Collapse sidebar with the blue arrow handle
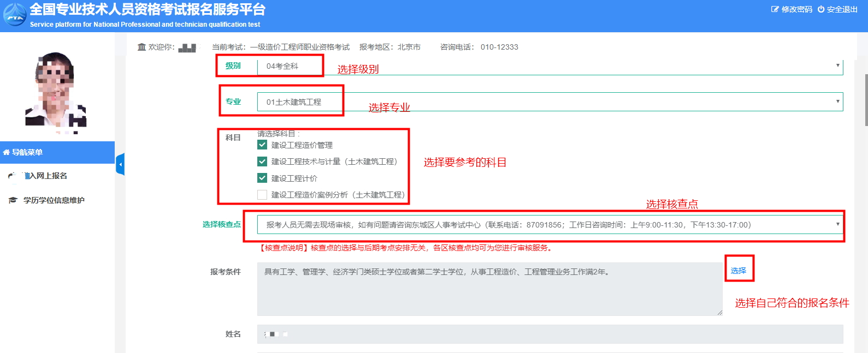Image resolution: width=868 pixels, height=353 pixels. 120,164
